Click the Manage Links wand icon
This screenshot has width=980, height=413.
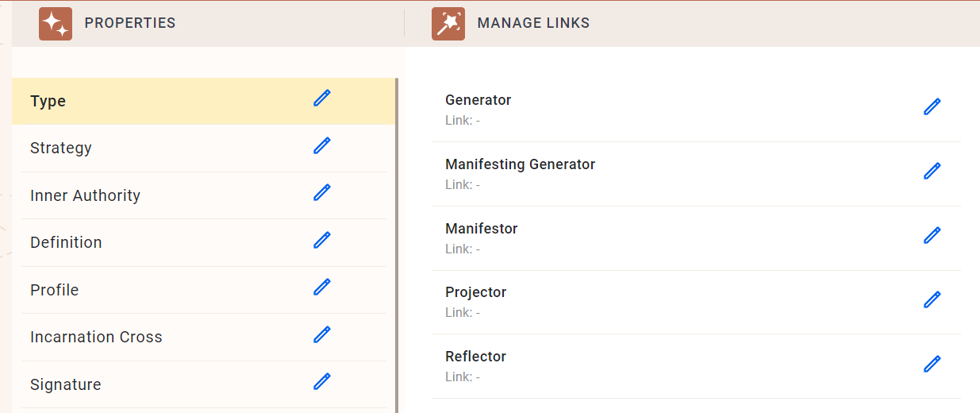click(x=448, y=23)
